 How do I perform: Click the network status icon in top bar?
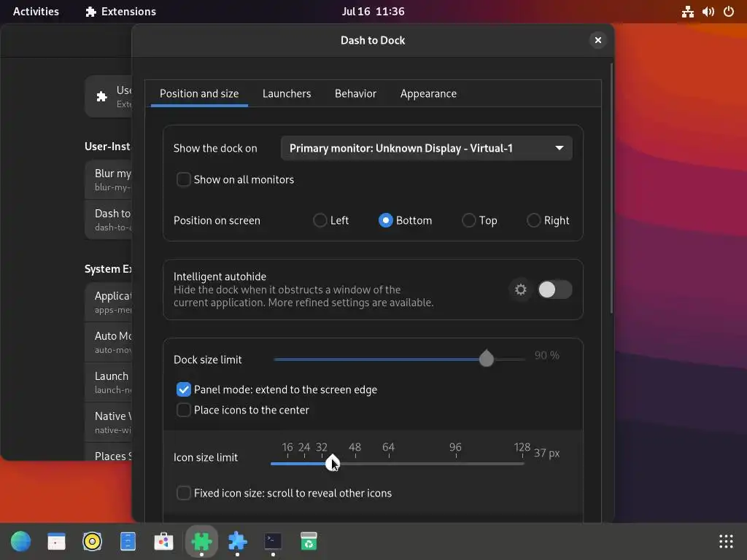pyautogui.click(x=687, y=12)
